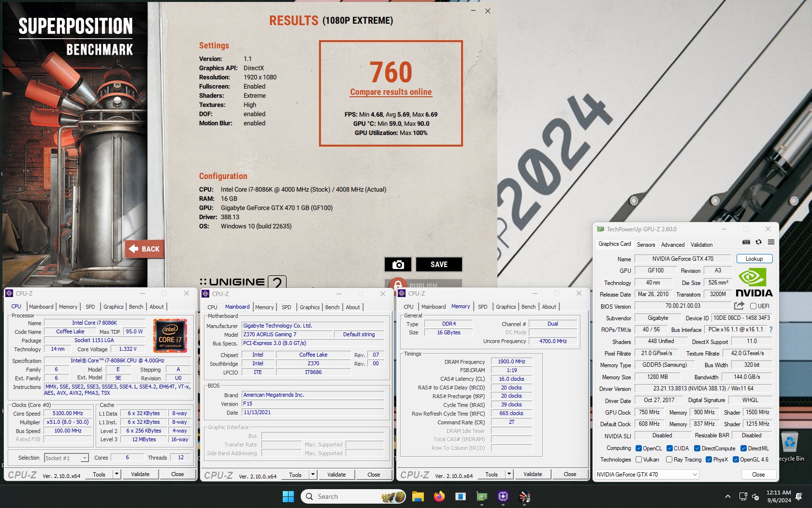This screenshot has width=812, height=508.
Task: Click the Superposition taskbar icon
Action: [524, 496]
